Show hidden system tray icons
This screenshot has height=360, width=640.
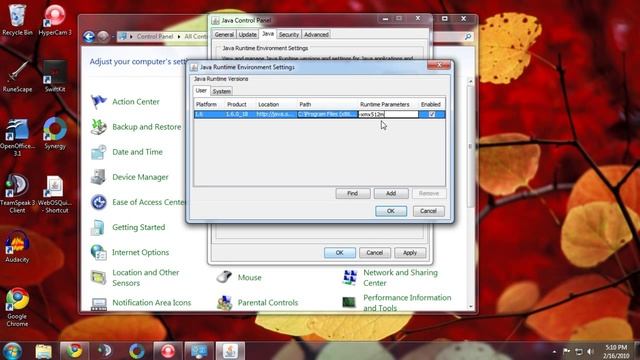[x=554, y=351]
